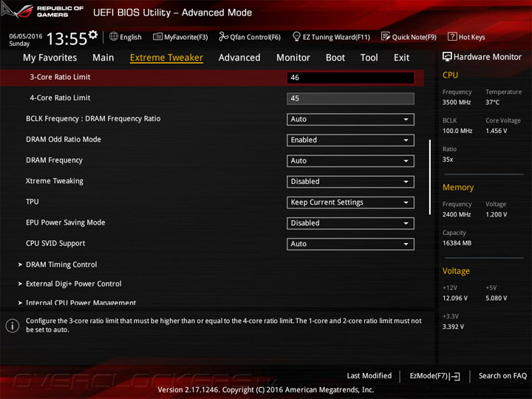Click the +3.3V 3.392 V reading
Viewport: 532px width, 399px height.
(x=453, y=327)
